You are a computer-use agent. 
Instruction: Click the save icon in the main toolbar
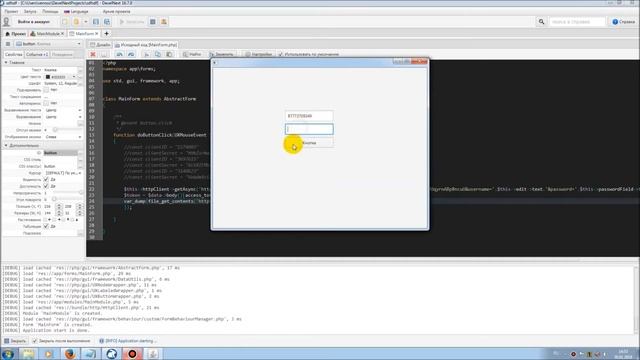(x=96, y=22)
